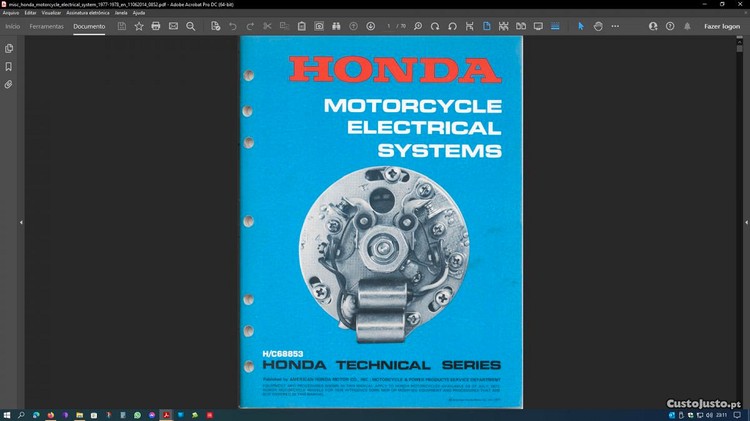Image resolution: width=750 pixels, height=421 pixels.
Task: Switch to the Ferramentas tab
Action: click(46, 26)
